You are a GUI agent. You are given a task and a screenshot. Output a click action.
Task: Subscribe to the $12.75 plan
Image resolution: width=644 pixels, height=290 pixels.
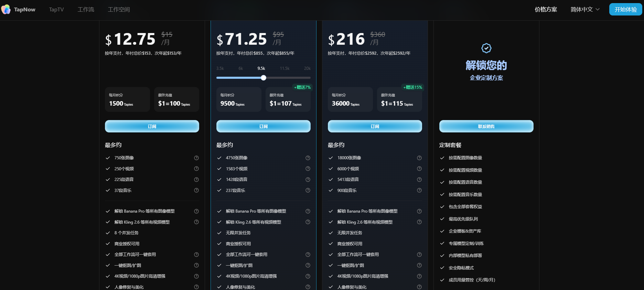[x=152, y=126]
